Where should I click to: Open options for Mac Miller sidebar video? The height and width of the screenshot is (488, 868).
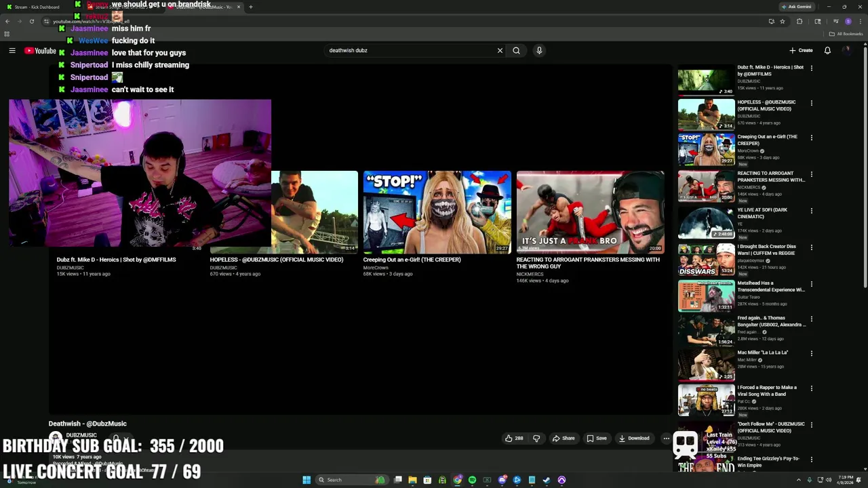[811, 353]
